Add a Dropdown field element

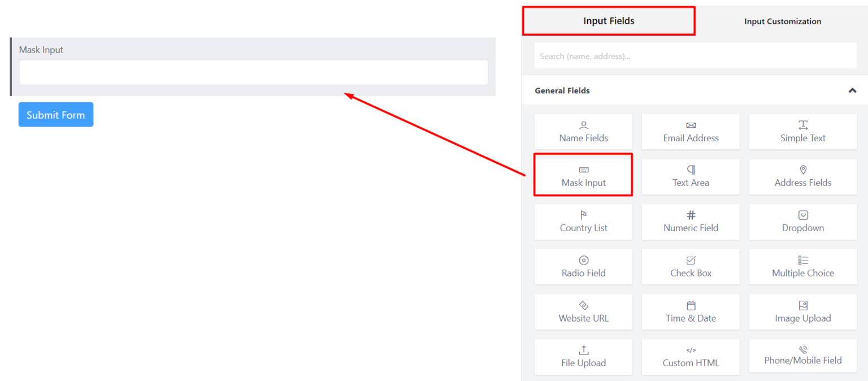[x=802, y=222]
